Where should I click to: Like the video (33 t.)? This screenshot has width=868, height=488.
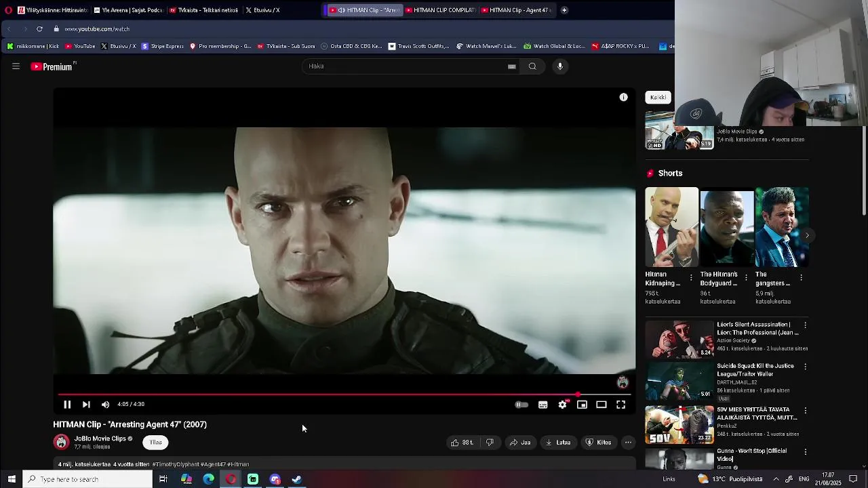[462, 443]
